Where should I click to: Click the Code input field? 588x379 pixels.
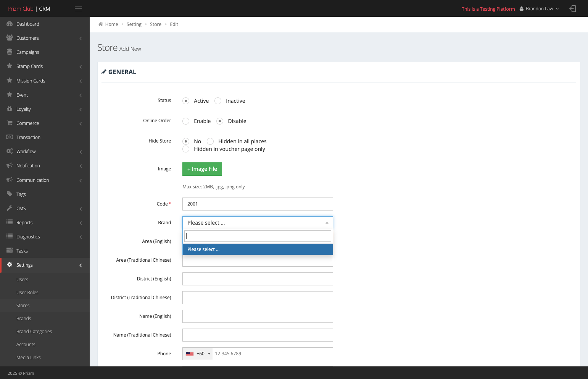tap(258, 204)
